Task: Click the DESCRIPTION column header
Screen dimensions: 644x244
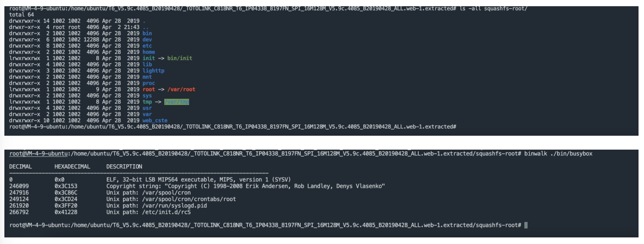Action: (x=124, y=166)
